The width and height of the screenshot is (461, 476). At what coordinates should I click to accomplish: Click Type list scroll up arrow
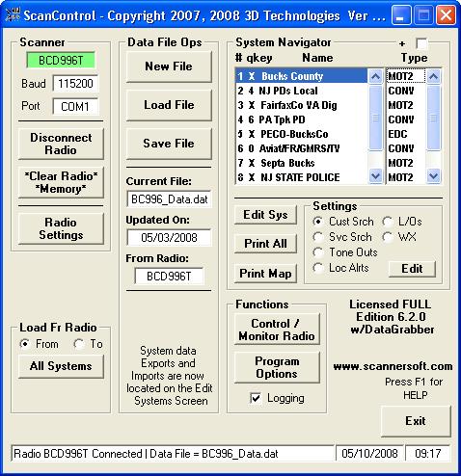(433, 76)
